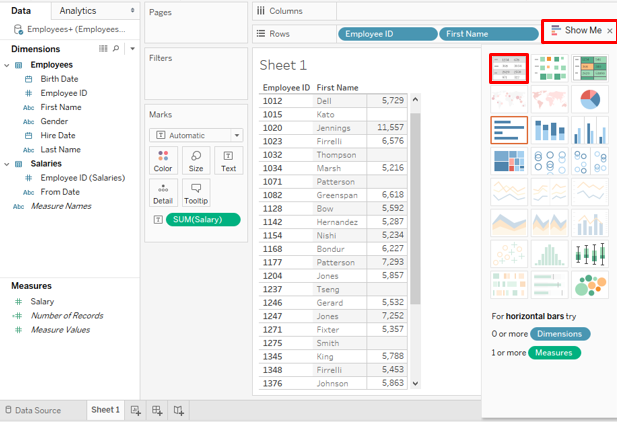Screen dimensions: 617x422
Task: Select the discrete area chart type
Action: click(x=549, y=222)
